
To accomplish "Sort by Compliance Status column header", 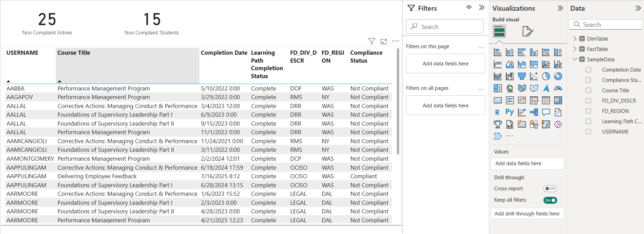I will pos(366,56).
